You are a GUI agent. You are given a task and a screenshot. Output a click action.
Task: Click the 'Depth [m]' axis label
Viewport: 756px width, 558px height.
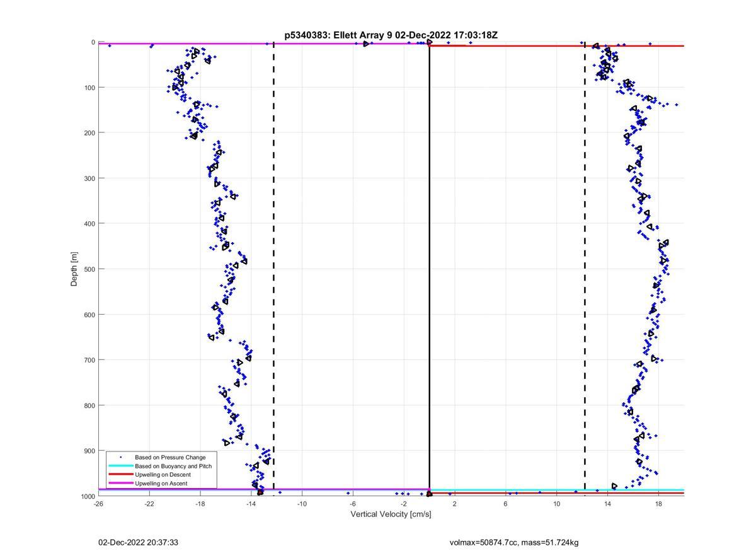[x=74, y=269]
